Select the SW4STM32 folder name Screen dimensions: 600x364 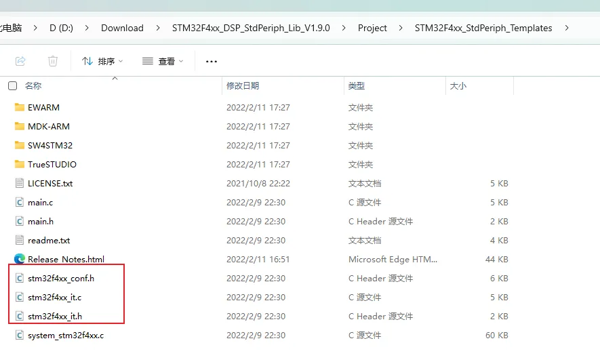click(50, 146)
